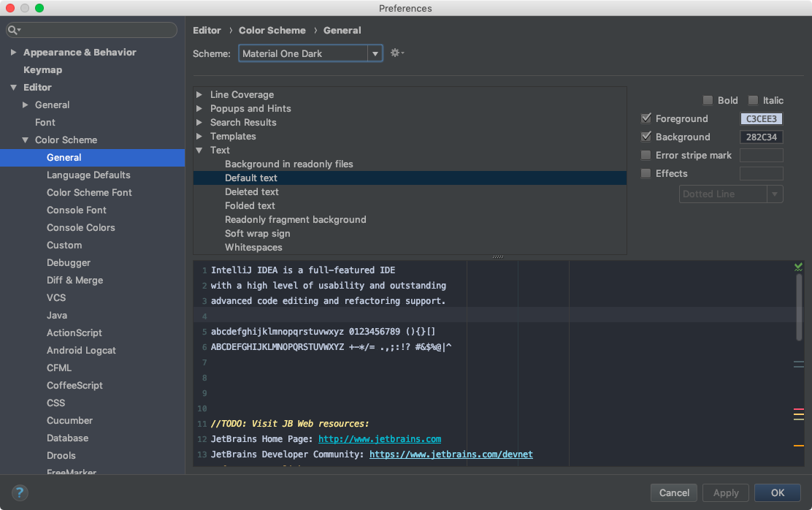The image size is (812, 510).
Task: Open the Scheme dropdown
Action: (x=310, y=53)
